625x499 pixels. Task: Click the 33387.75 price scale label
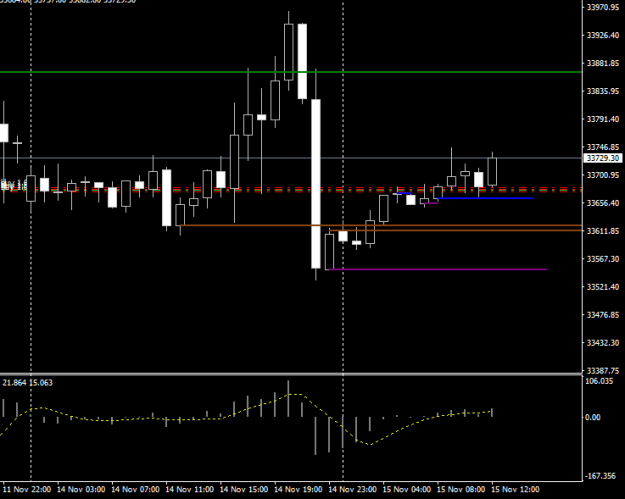(x=603, y=371)
